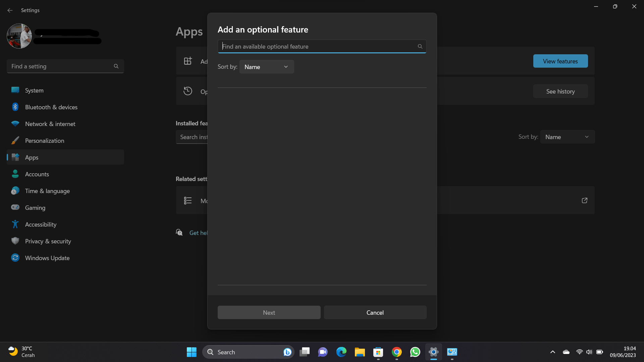Click See history button
Image resolution: width=644 pixels, height=362 pixels.
560,91
